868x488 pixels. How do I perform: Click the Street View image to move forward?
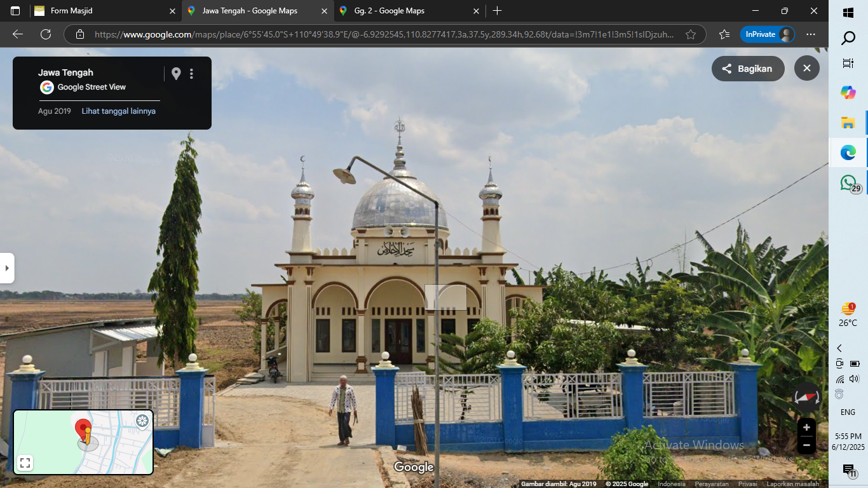[x=445, y=297]
